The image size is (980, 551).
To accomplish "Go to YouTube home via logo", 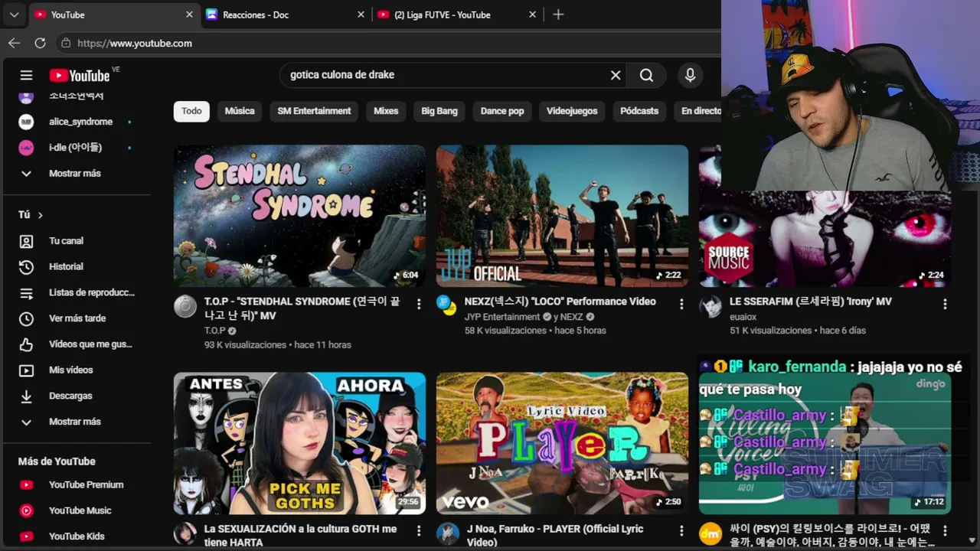I will [x=80, y=75].
